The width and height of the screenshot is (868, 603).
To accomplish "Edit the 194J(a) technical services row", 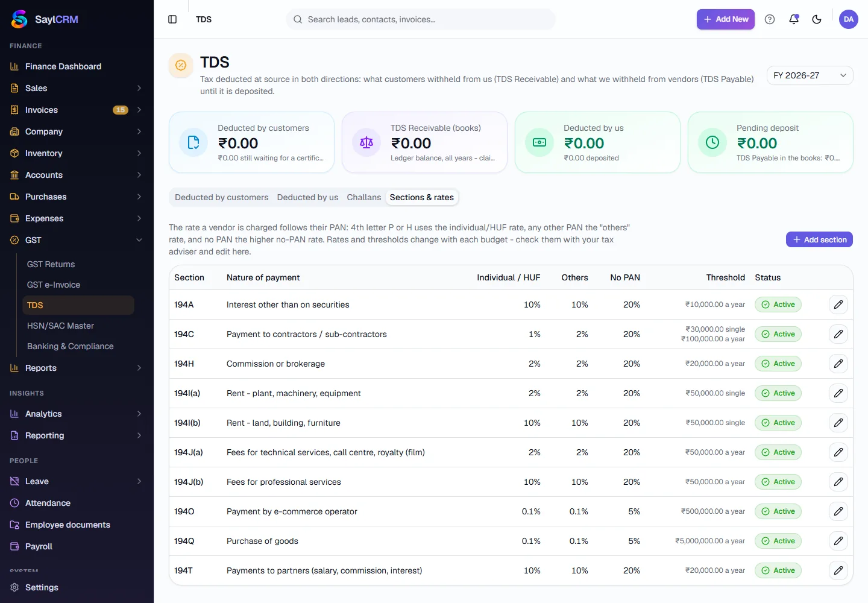I will [x=838, y=452].
